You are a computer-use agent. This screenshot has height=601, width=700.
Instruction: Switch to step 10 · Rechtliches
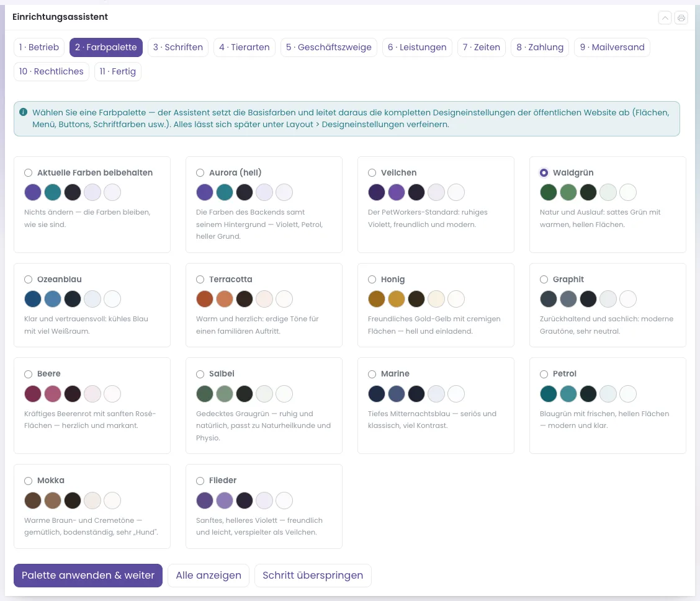point(52,71)
